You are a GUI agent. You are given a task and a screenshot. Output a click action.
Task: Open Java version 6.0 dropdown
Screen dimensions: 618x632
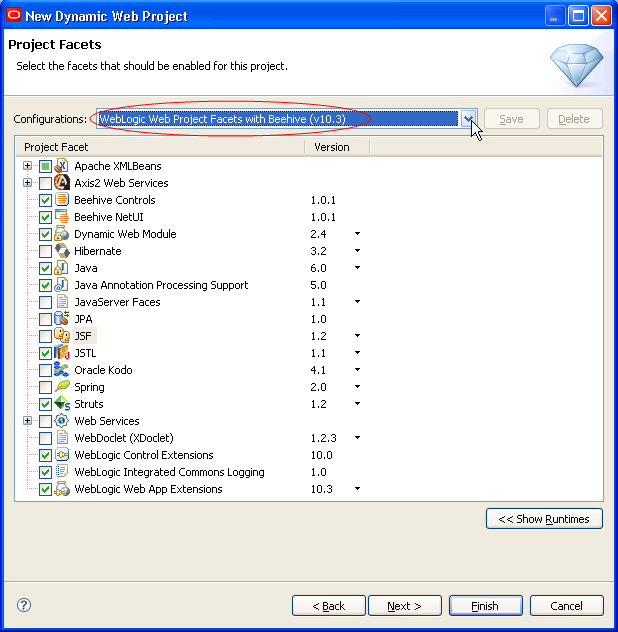pos(357,268)
